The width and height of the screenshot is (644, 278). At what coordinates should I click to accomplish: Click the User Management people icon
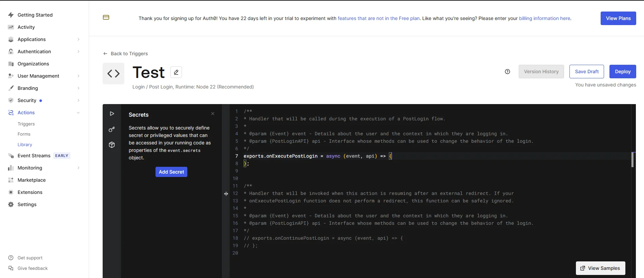[x=11, y=76]
